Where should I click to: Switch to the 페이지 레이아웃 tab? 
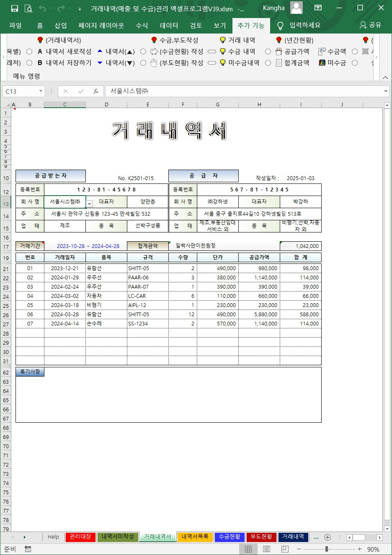(101, 25)
